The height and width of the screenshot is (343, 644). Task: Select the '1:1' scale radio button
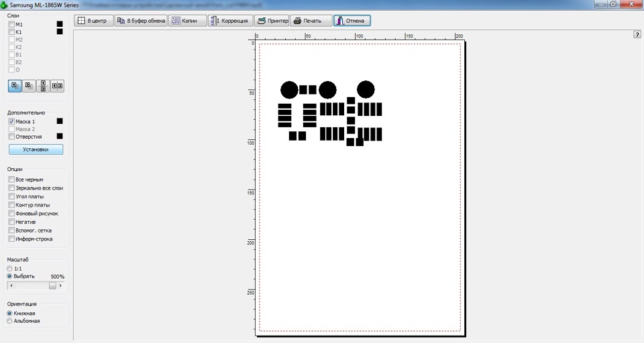tap(9, 269)
